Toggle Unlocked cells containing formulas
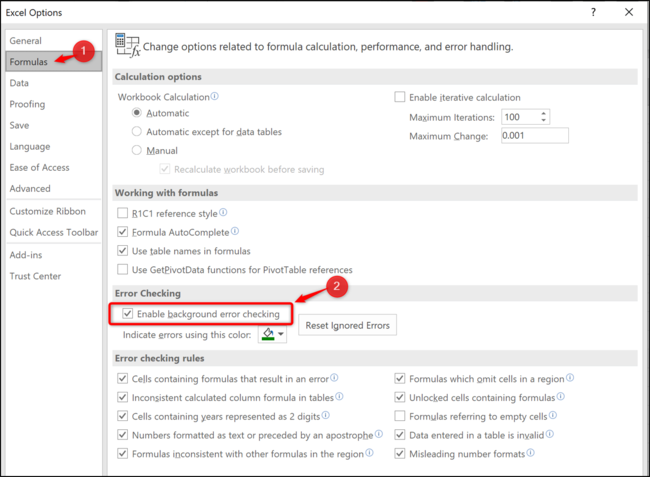 coord(400,397)
